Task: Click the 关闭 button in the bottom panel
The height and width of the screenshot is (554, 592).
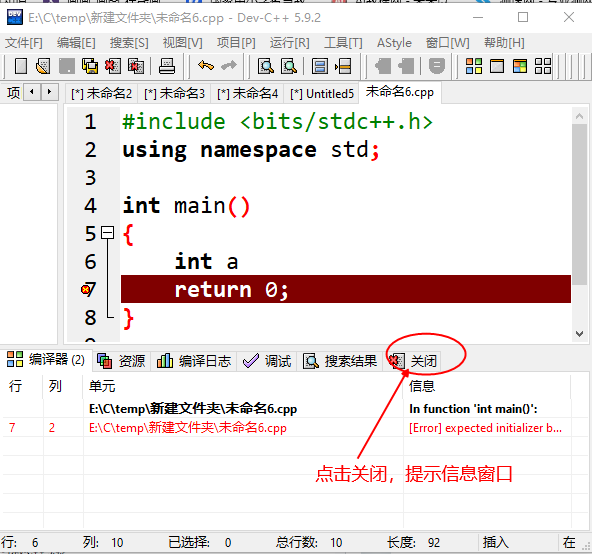Action: coord(413,361)
